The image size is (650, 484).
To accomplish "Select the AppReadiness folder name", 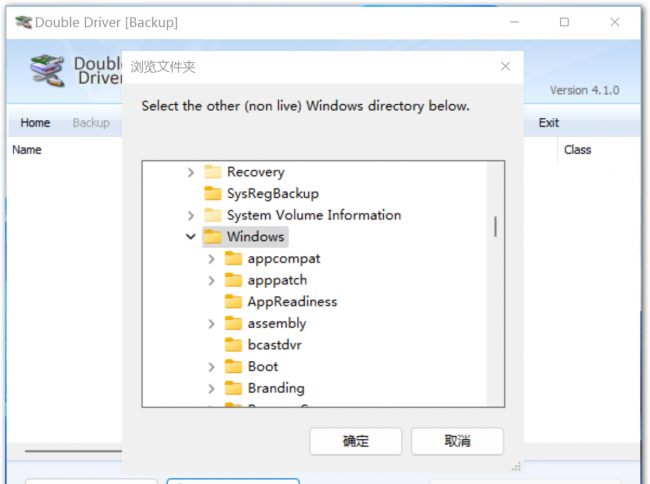I will (x=292, y=302).
